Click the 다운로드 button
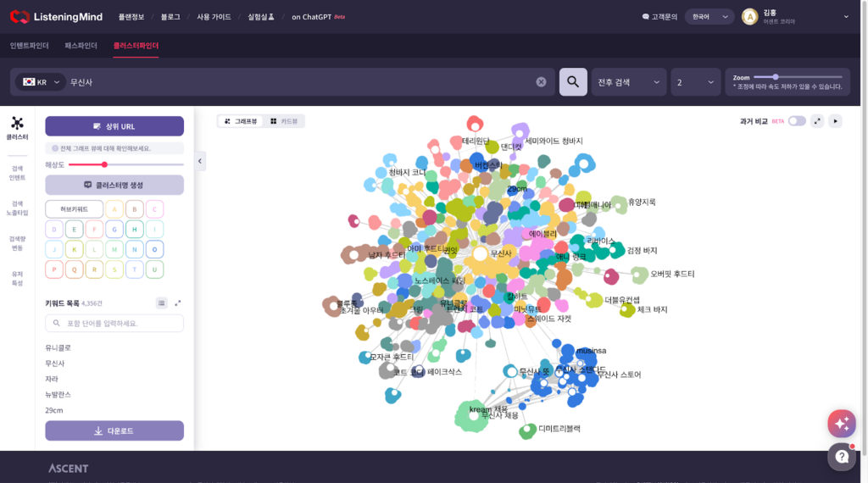The height and width of the screenshot is (483, 868). pyautogui.click(x=114, y=430)
